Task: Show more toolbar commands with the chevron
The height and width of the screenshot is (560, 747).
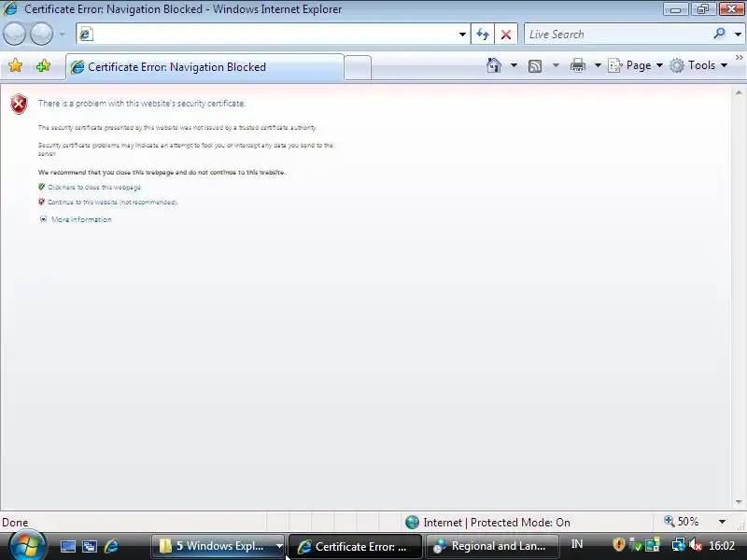Action: 740,58
